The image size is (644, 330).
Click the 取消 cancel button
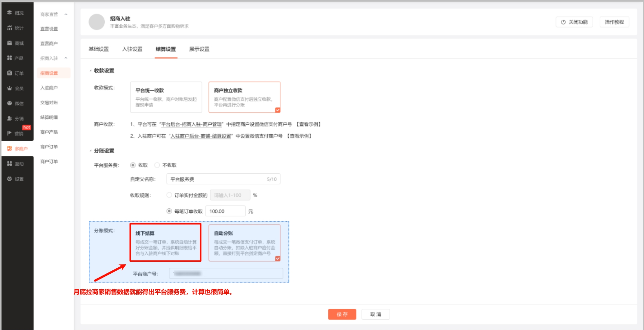[x=376, y=314]
